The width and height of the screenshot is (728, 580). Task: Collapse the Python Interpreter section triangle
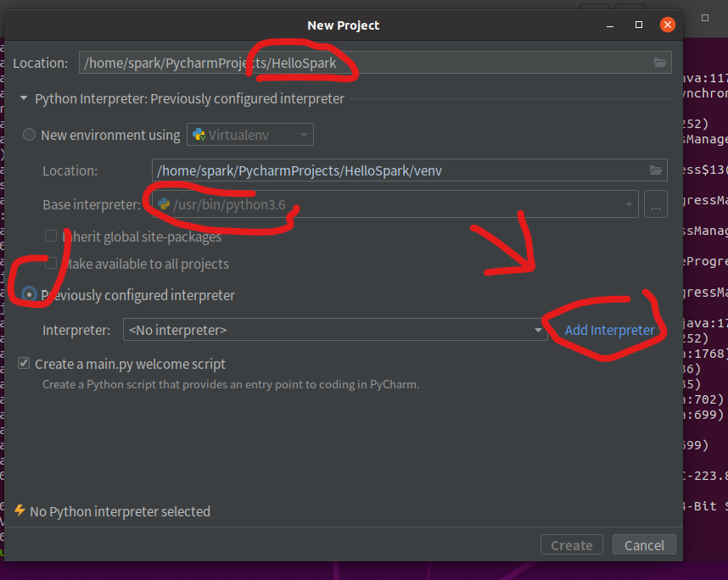24,98
